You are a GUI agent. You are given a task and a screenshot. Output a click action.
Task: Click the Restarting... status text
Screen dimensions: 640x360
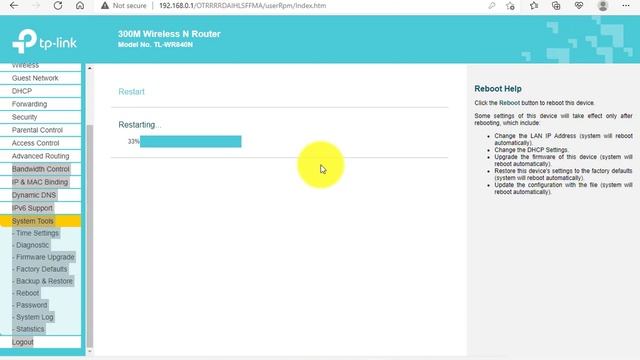tap(140, 125)
